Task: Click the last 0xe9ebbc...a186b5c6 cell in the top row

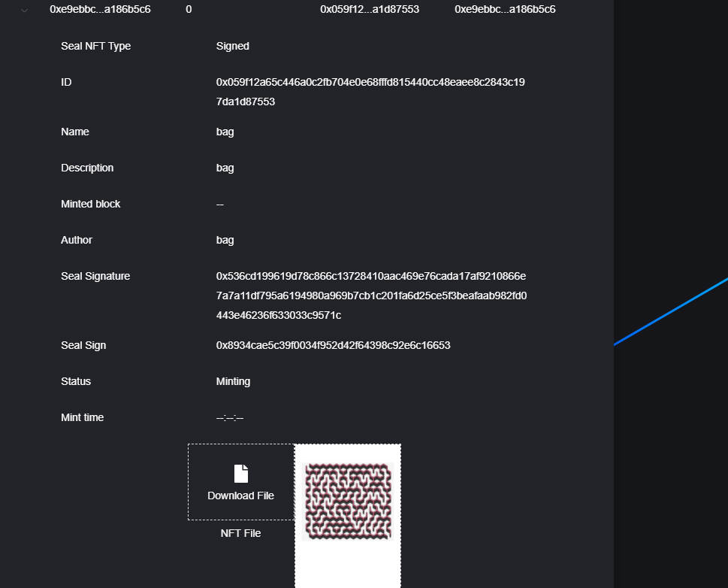Action: (x=505, y=9)
